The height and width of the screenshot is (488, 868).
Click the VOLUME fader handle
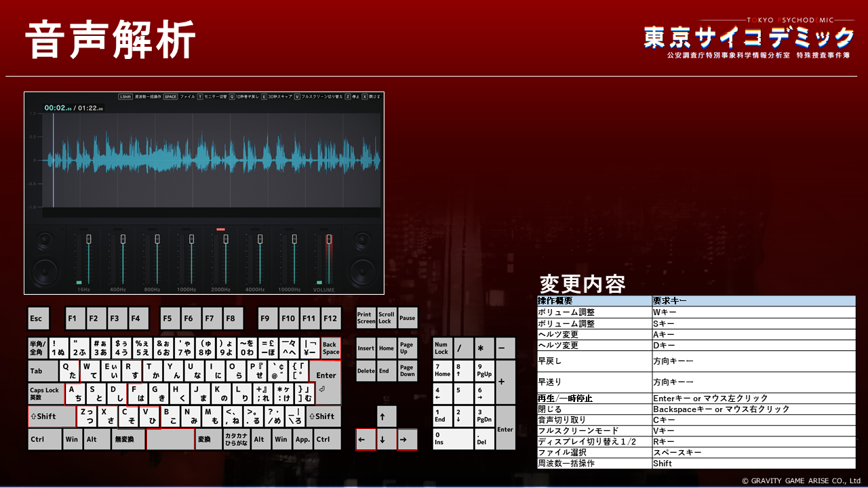point(329,239)
